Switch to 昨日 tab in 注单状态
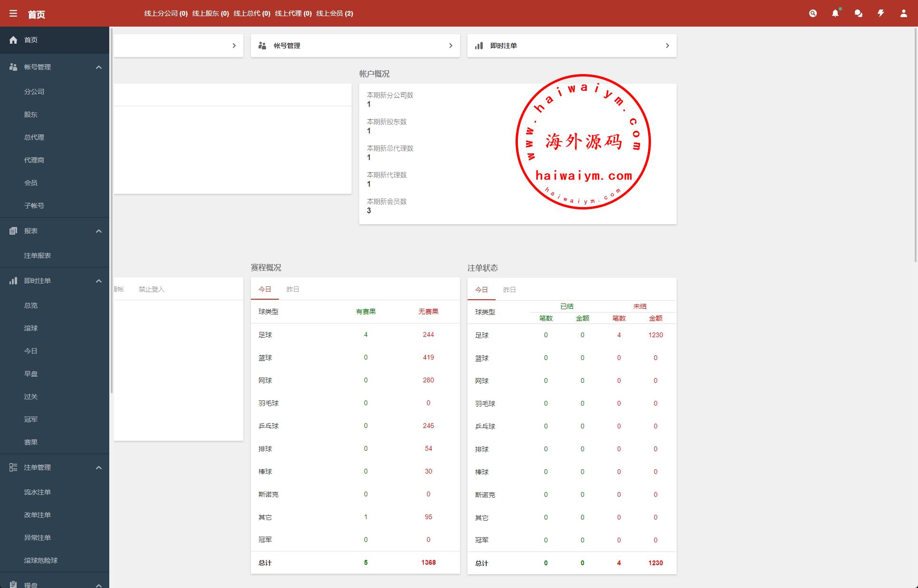Image resolution: width=918 pixels, height=588 pixels. pyautogui.click(x=509, y=290)
